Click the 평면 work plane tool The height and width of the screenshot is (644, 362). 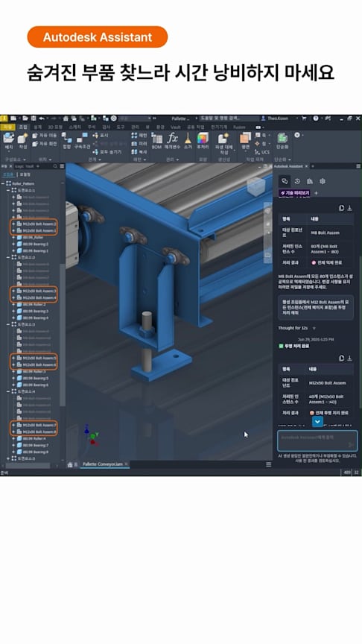click(246, 142)
